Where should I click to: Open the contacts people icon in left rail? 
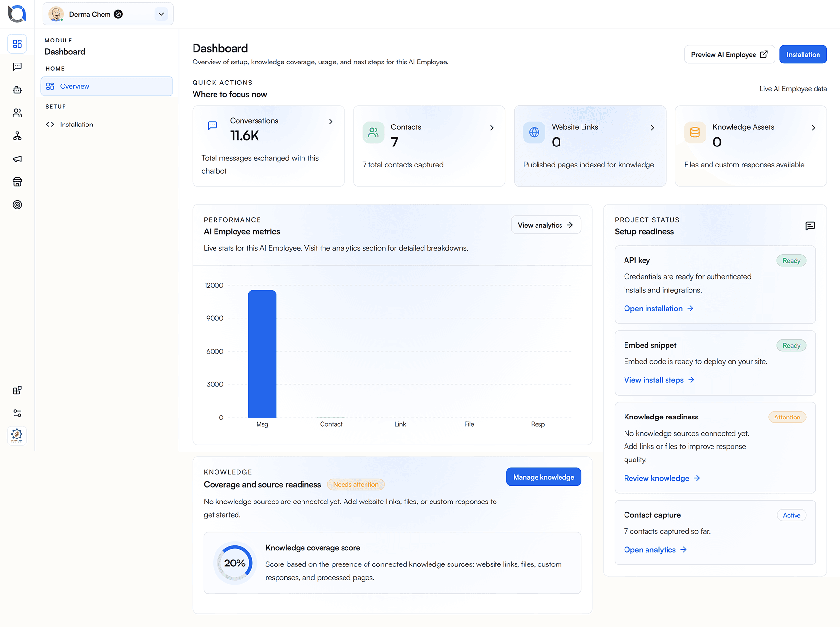(x=17, y=113)
